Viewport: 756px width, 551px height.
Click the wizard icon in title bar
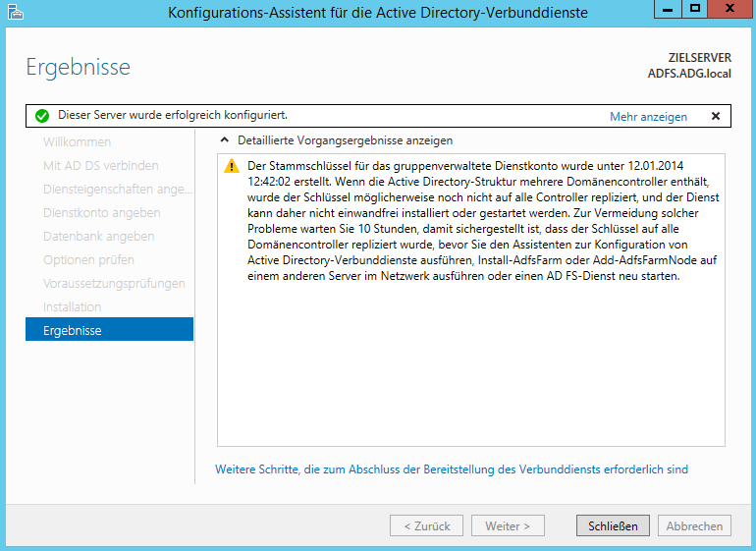click(12, 12)
